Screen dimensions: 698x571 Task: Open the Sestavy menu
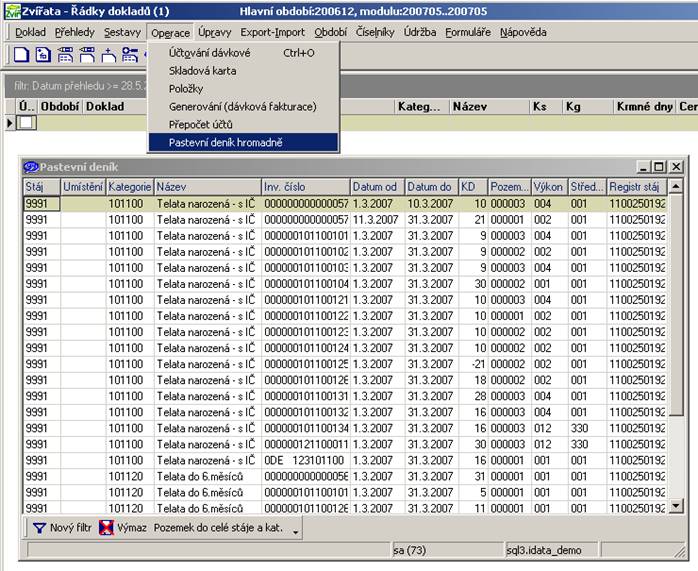[x=122, y=32]
